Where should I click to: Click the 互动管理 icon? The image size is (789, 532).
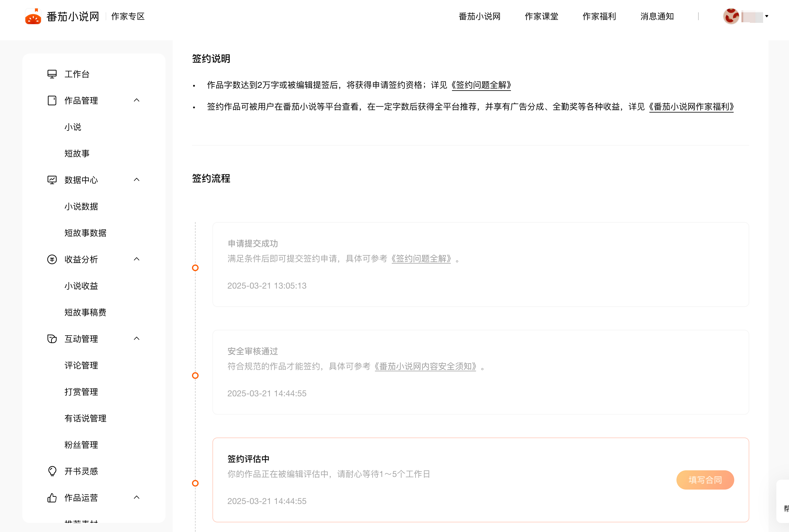[52, 339]
